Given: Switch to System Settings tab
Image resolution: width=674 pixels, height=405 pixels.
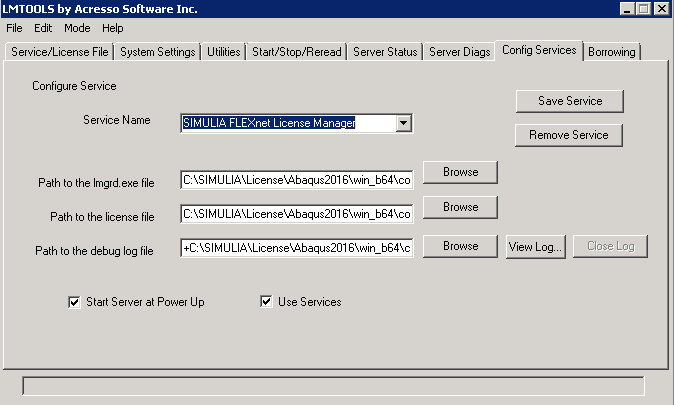Looking at the screenshot, I should (157, 52).
